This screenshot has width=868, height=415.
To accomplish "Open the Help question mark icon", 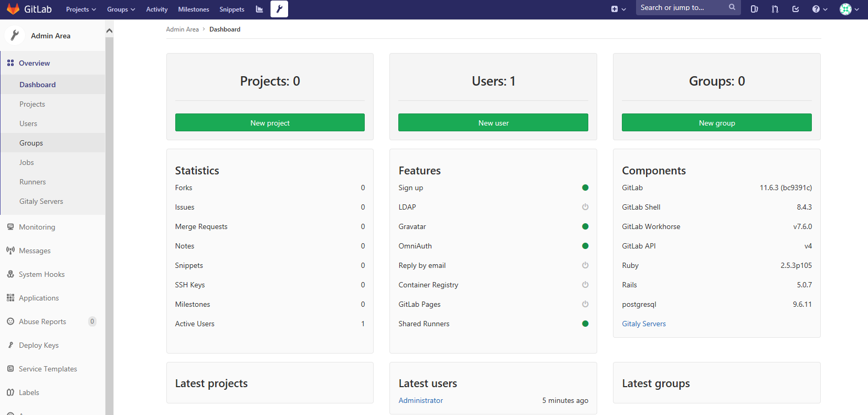I will 816,9.
